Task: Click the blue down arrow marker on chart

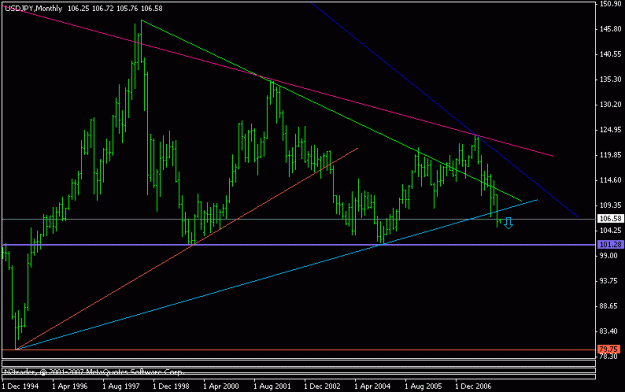Action: point(508,223)
